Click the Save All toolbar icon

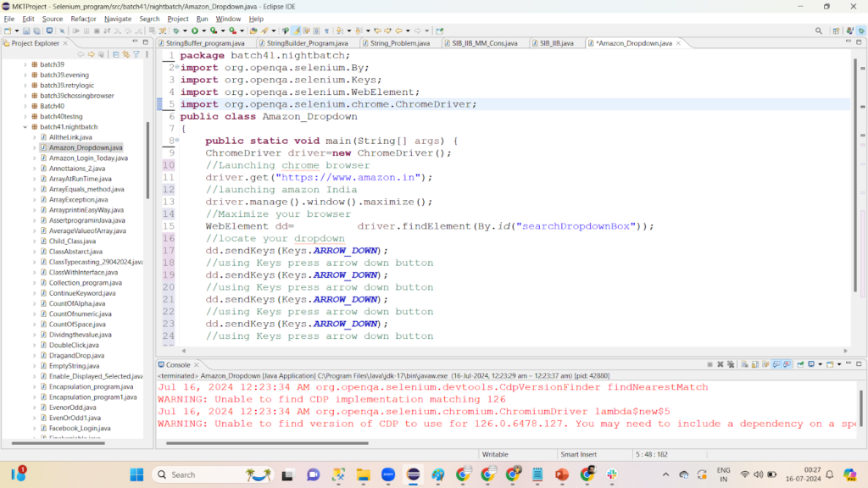coord(36,31)
